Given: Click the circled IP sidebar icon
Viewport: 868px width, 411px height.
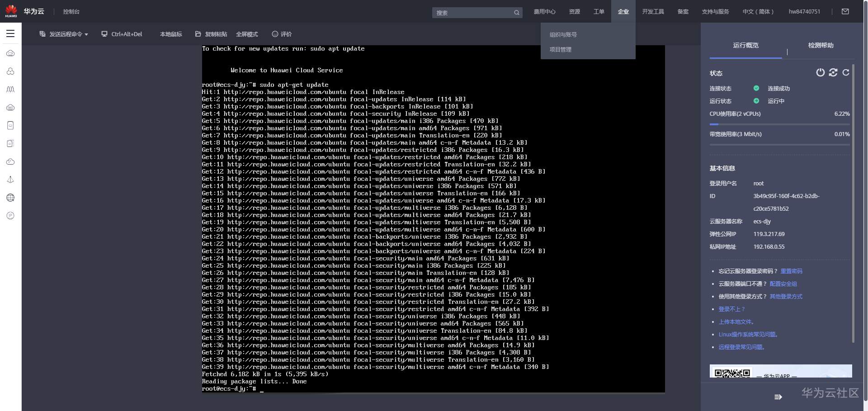Looking at the screenshot, I should 10,216.
